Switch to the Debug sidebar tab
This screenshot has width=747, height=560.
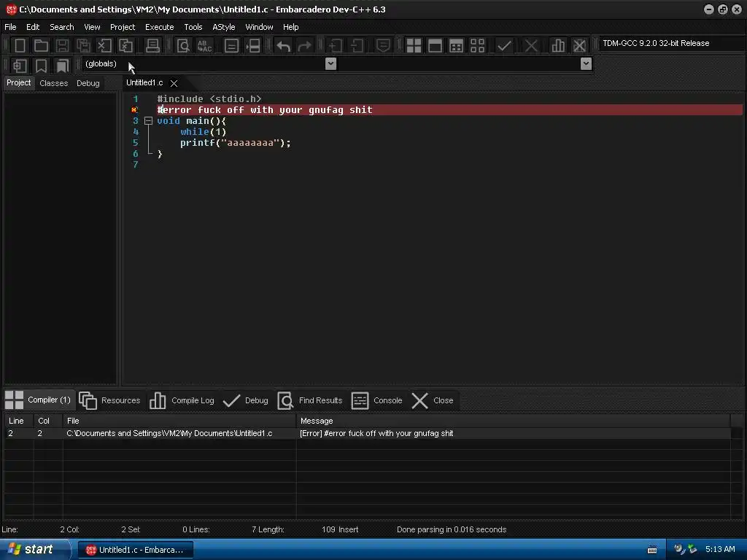click(88, 83)
